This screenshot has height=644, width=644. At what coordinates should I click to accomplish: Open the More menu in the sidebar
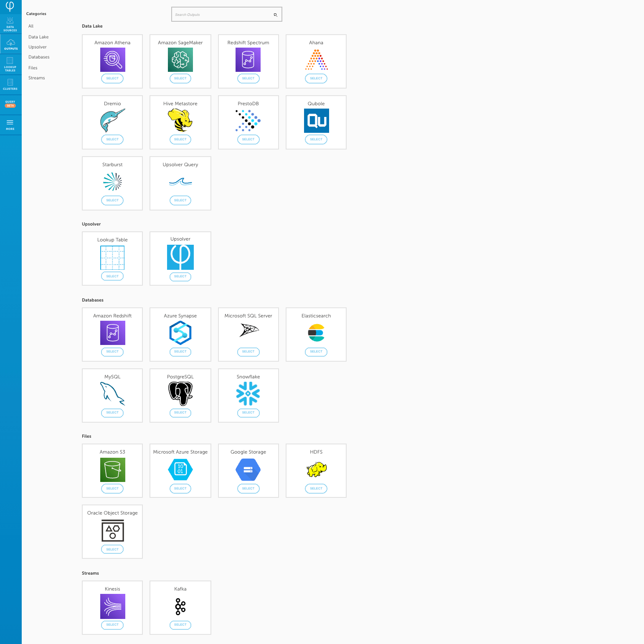[10, 125]
